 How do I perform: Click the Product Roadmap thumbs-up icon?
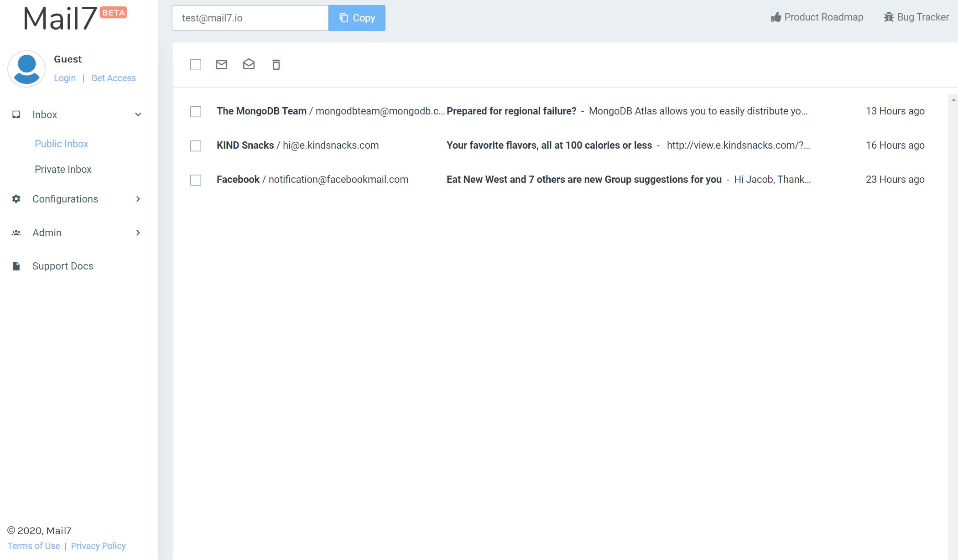[776, 16]
